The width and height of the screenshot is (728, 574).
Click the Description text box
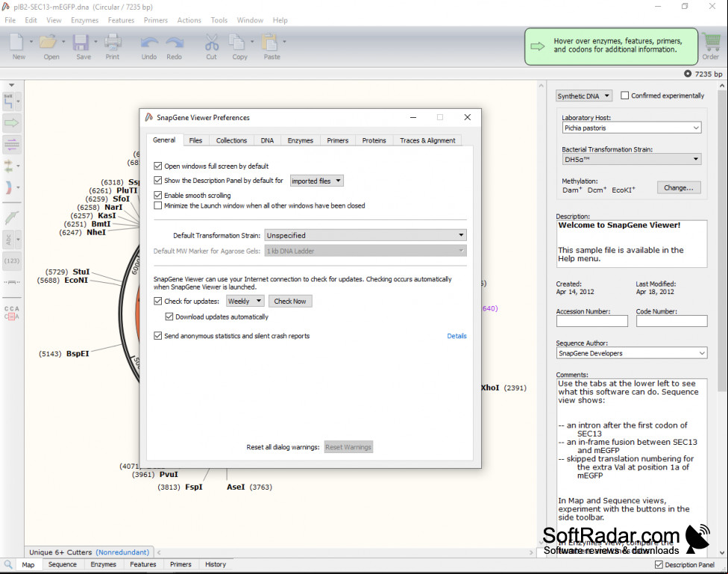[632, 243]
